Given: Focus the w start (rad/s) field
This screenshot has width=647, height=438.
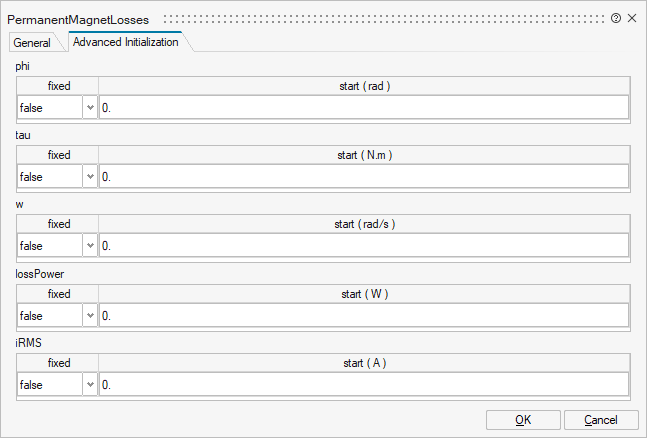Looking at the screenshot, I should [364, 246].
